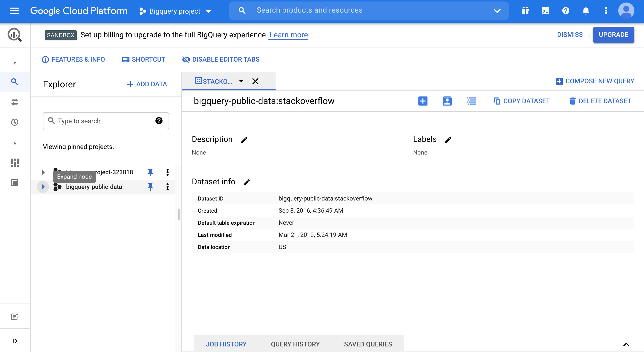Expand the header search options chevron
Screen dimensions: 644x352
coord(497,11)
